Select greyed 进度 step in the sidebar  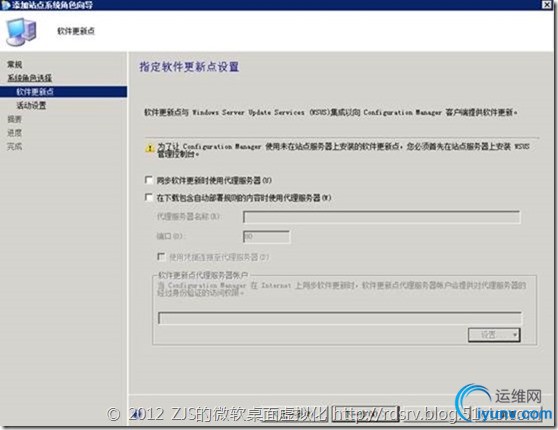pyautogui.click(x=15, y=133)
